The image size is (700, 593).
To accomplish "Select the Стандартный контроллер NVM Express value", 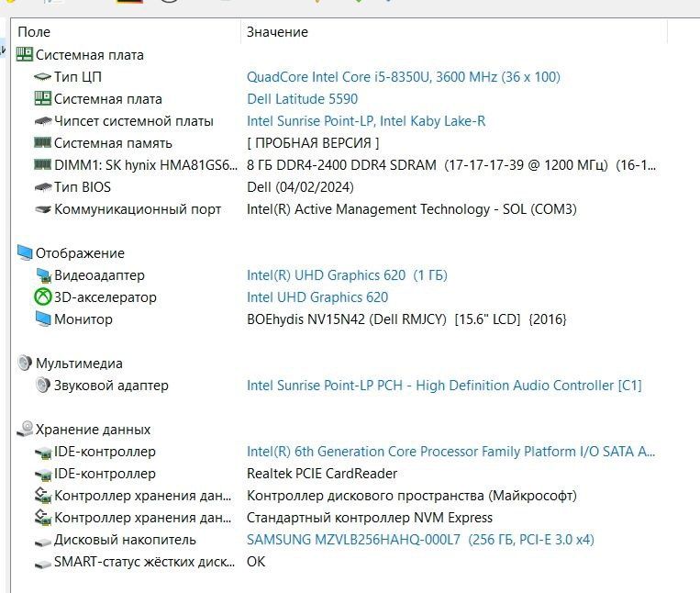I will click(x=370, y=518).
